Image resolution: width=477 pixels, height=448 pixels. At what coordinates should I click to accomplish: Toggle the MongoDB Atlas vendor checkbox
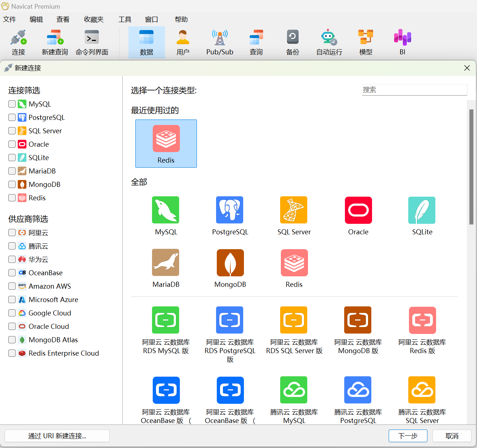pyautogui.click(x=12, y=340)
